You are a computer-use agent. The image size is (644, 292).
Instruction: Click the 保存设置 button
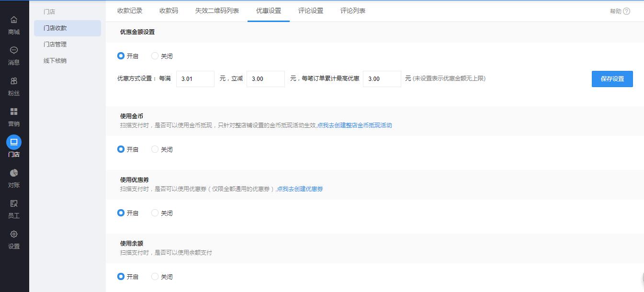point(612,79)
